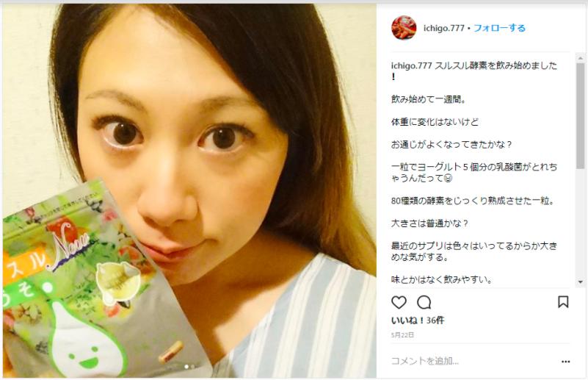Click the caption line 飲み始めて一週間。

pyautogui.click(x=429, y=99)
